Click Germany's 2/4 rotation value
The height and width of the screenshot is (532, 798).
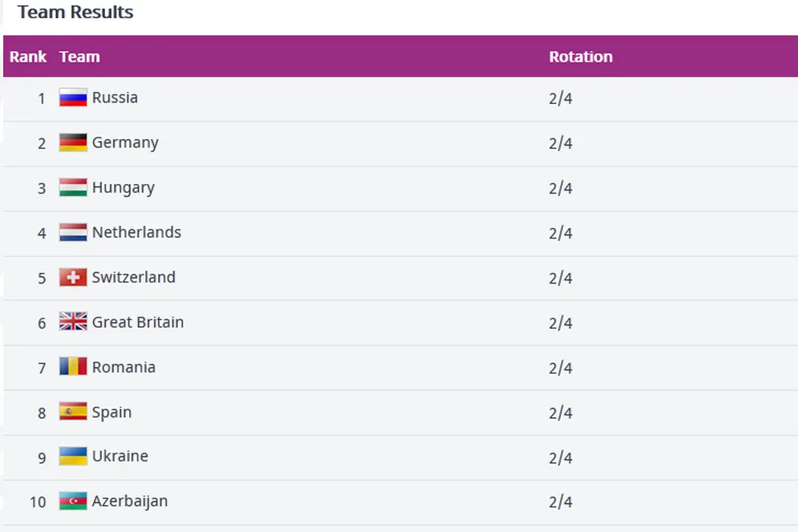tap(560, 144)
